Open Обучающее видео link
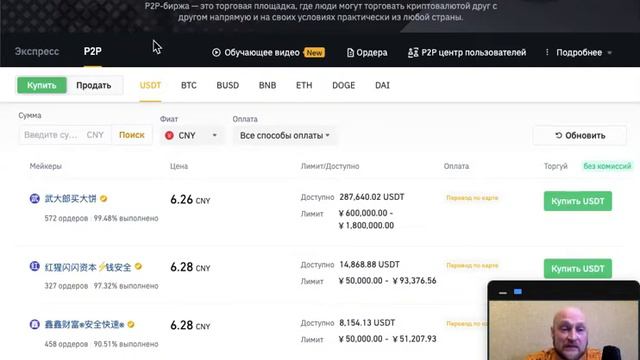This screenshot has width=640, height=360. 262,53
